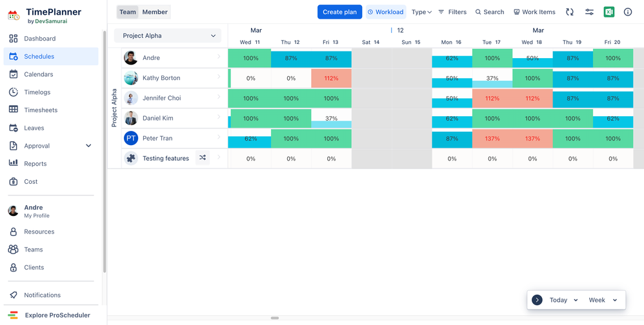
Task: Open the Today dropdown arrow
Action: point(576,300)
